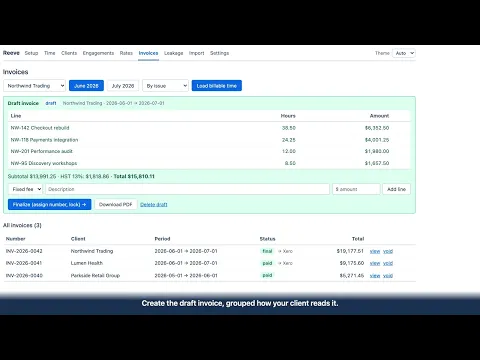The image size is (480, 360).
Task: Void invoice INV-2026-0040
Action: click(x=388, y=275)
